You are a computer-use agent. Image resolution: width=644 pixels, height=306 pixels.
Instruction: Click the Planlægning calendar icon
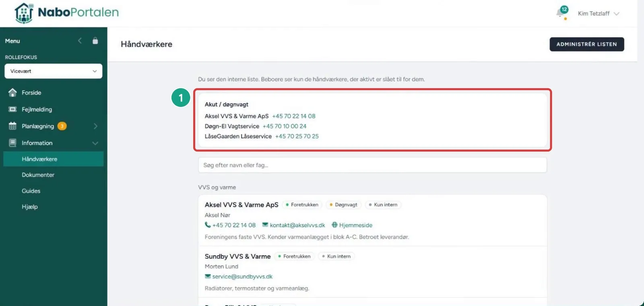[13, 126]
